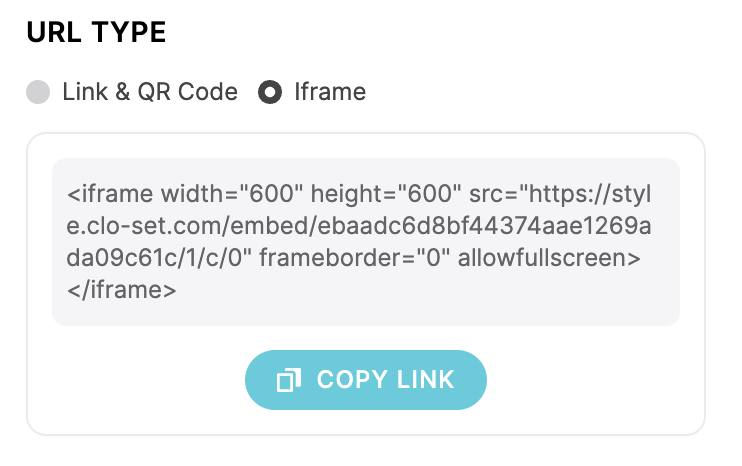This screenshot has width=742, height=466.
Task: Click the closing </iframe> tag text
Action: coord(122,290)
